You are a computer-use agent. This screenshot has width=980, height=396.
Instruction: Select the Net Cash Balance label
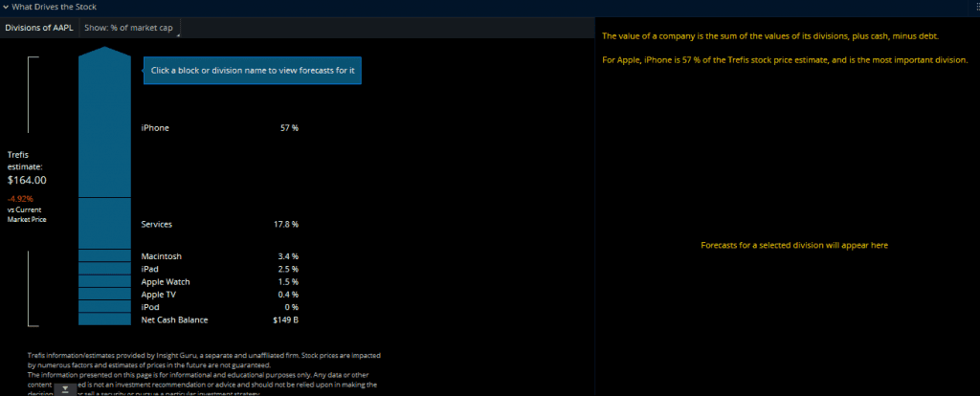174,319
